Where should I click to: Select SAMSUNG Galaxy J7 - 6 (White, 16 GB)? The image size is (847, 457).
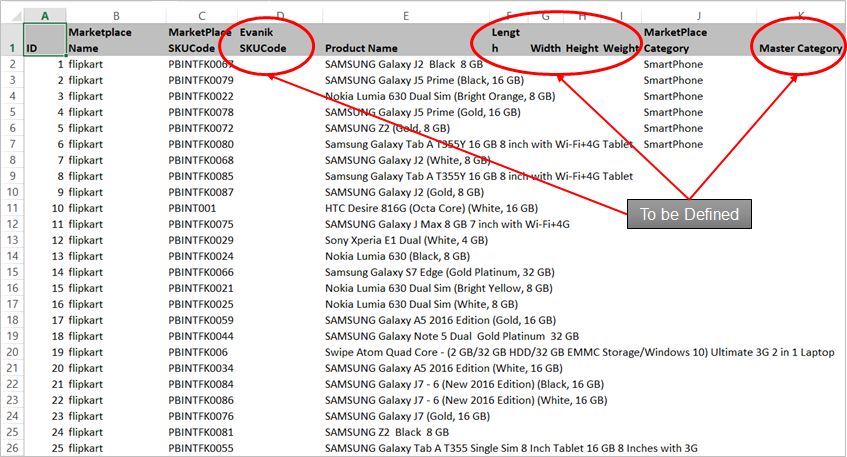tap(466, 400)
